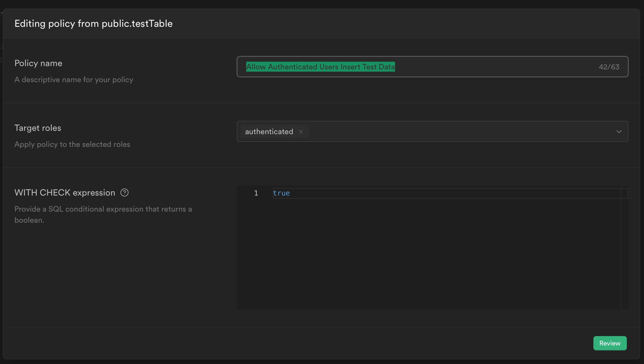This screenshot has height=364, width=644.
Task: Click the 'Target roles' label
Action: click(x=38, y=128)
